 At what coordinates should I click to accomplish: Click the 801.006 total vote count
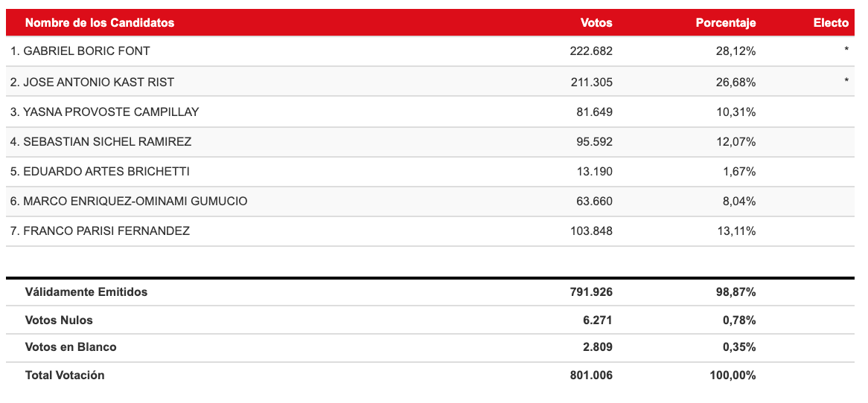point(591,375)
